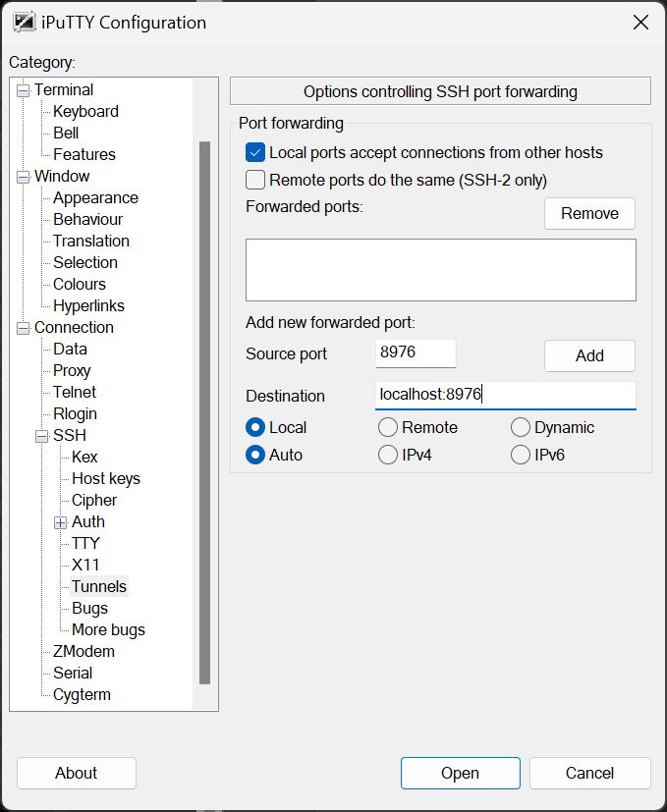Select Keyboard in category tree

coord(85,111)
